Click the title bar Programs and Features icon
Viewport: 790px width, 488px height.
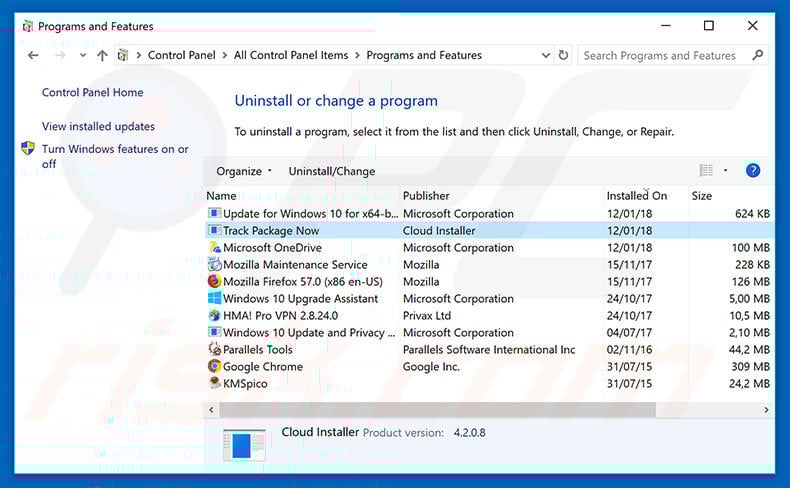click(28, 26)
